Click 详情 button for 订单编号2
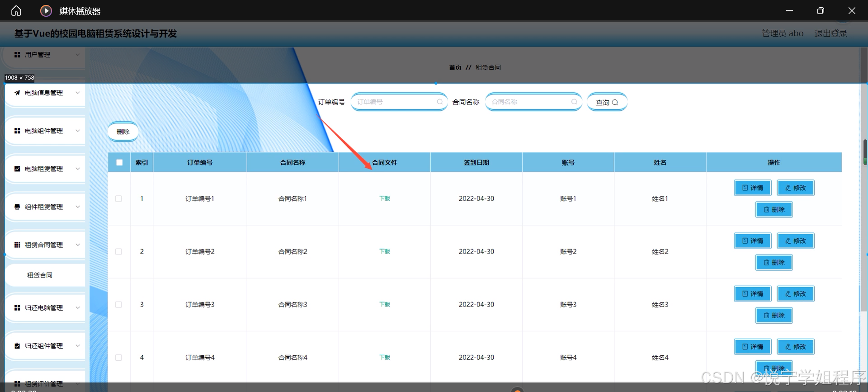Screen dimensions: 868x392 tap(753, 241)
